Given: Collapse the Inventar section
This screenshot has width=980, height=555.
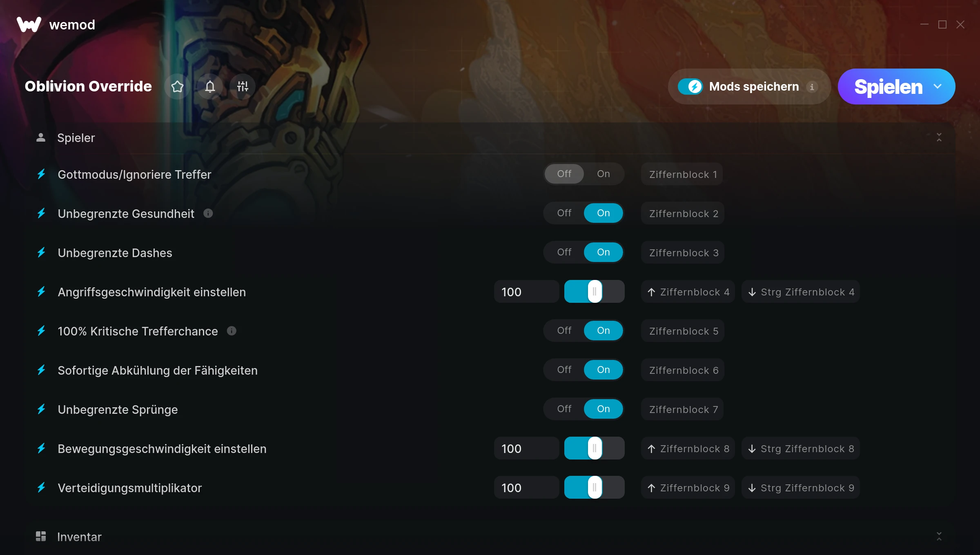Looking at the screenshot, I should (x=939, y=537).
